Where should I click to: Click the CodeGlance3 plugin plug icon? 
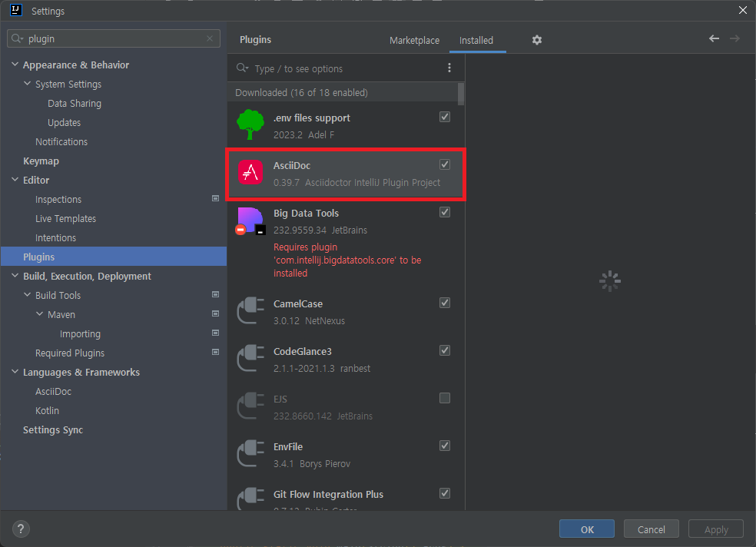tap(250, 359)
